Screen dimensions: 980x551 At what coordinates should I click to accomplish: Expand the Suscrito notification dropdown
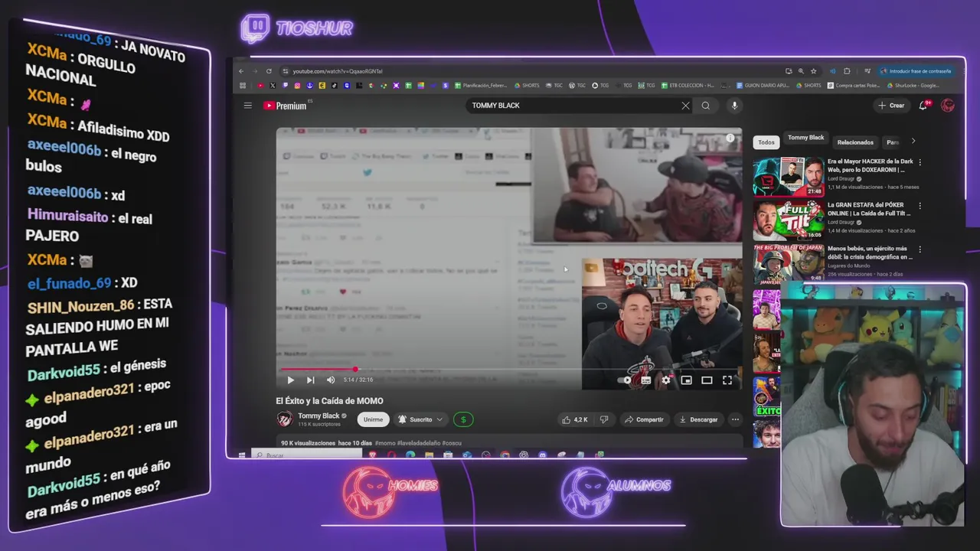pyautogui.click(x=420, y=419)
